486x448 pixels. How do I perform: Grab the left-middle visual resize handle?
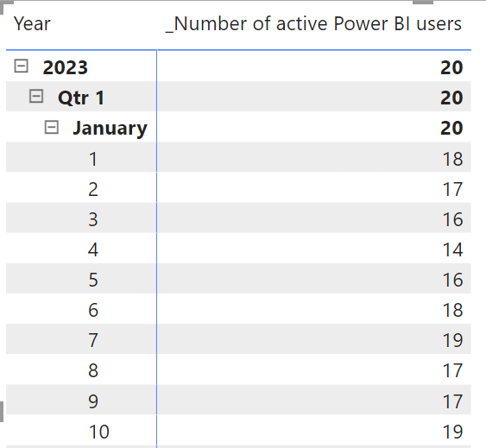2,412
